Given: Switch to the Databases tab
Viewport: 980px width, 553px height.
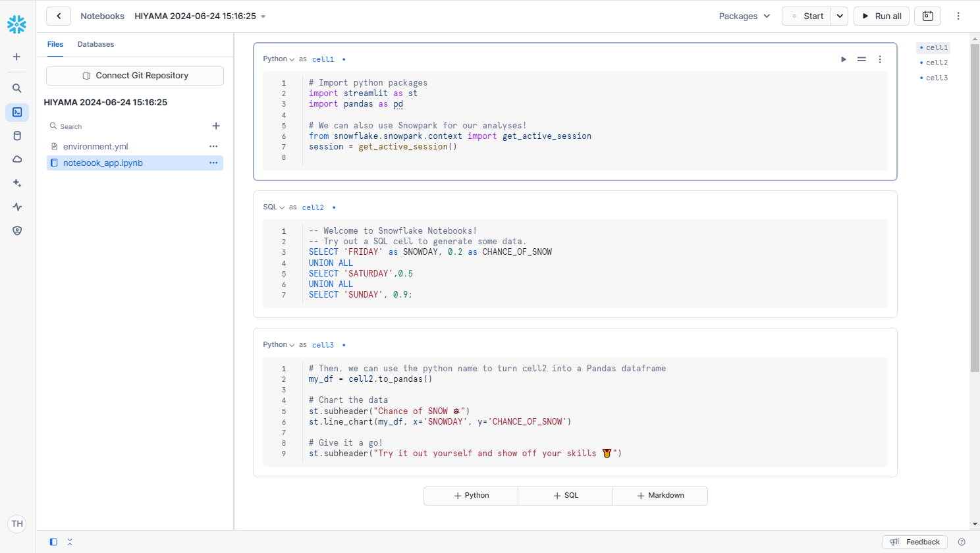Looking at the screenshot, I should [x=95, y=44].
